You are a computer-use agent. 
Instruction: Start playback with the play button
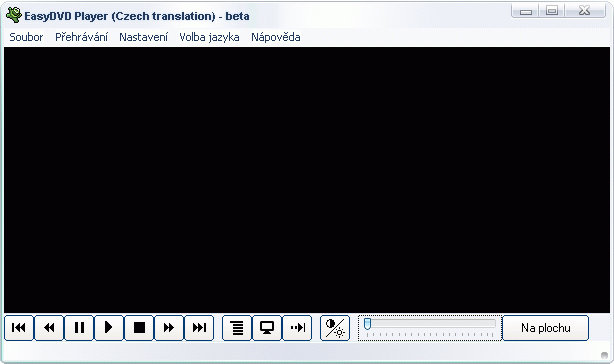[109, 328]
